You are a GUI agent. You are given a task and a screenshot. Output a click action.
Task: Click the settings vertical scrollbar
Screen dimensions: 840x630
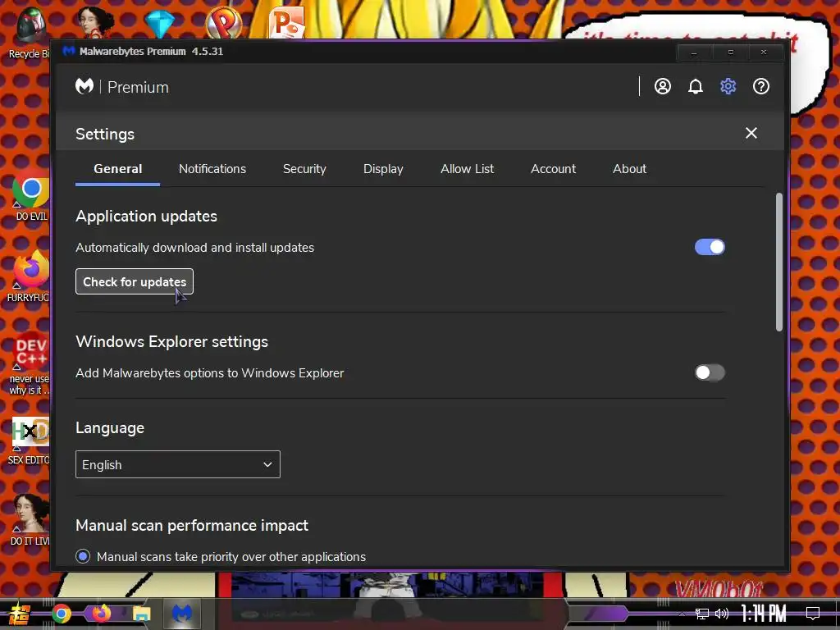click(779, 262)
